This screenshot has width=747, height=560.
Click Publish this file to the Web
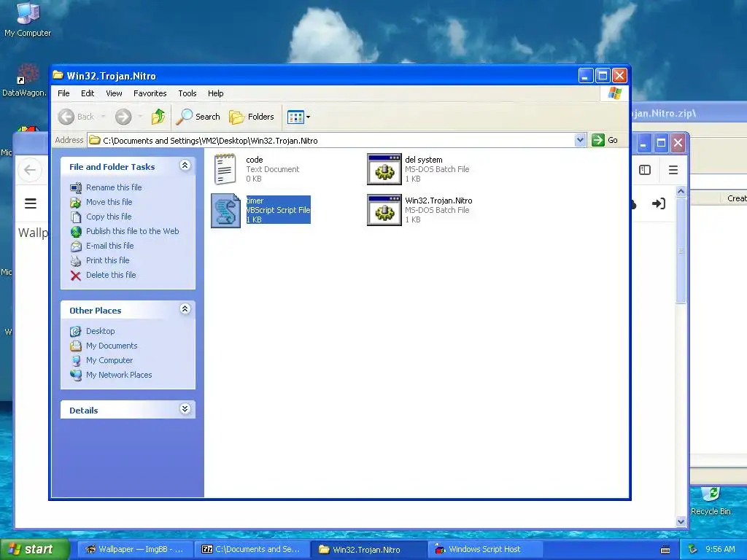[x=133, y=231]
